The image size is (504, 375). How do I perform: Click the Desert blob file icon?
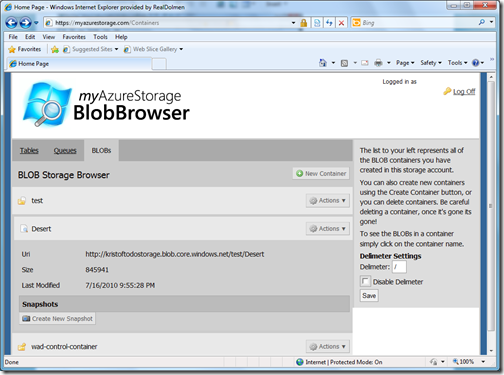(24, 229)
